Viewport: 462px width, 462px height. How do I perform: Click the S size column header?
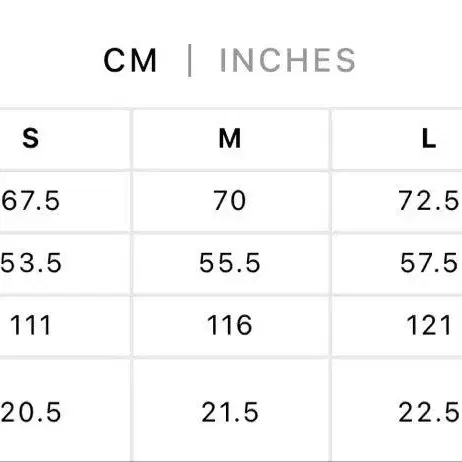[x=30, y=138]
